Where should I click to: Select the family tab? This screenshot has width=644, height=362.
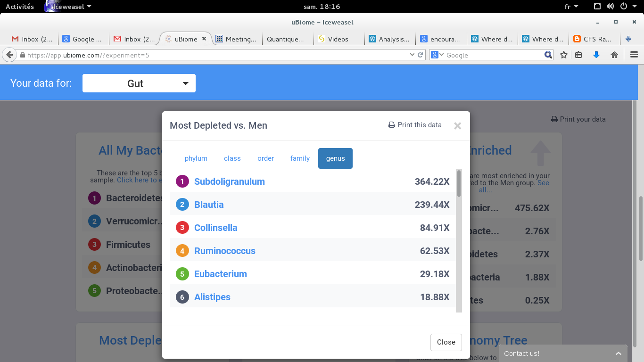300,158
